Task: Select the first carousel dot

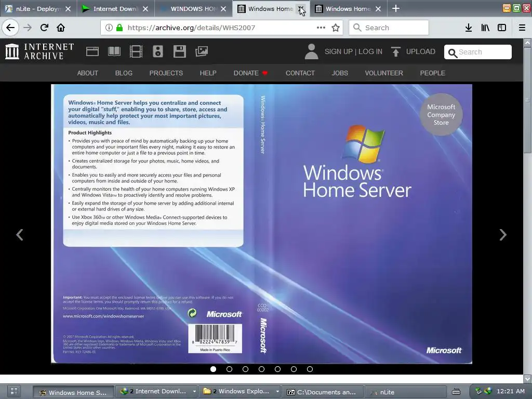Action: coord(213,369)
